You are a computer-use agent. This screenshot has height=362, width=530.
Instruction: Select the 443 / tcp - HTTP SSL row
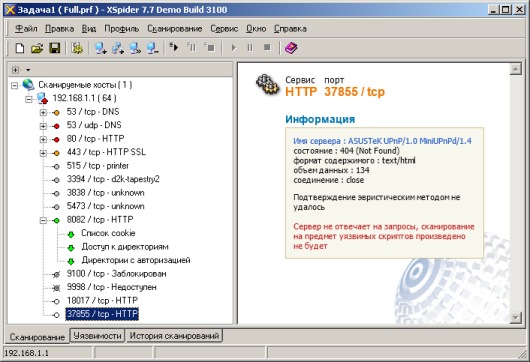coord(106,152)
